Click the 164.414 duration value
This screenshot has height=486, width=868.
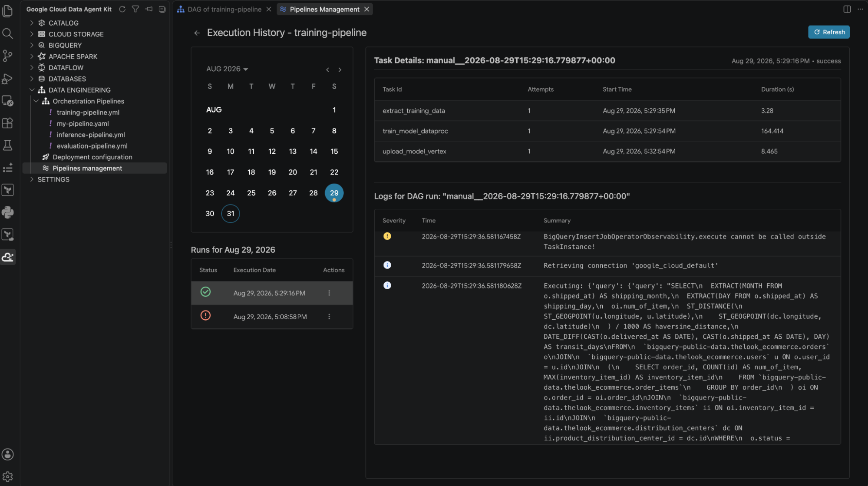(x=772, y=131)
